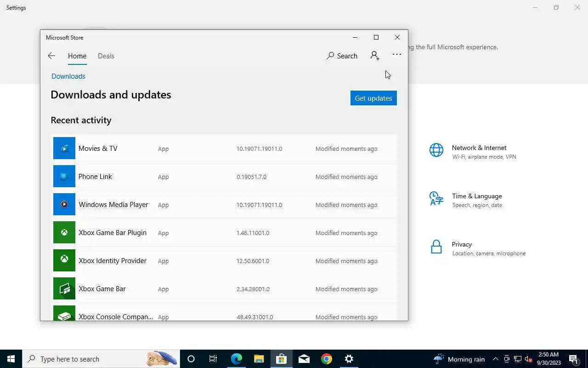Select the Movies & TV row name
The width and height of the screenshot is (588, 368).
98,148
